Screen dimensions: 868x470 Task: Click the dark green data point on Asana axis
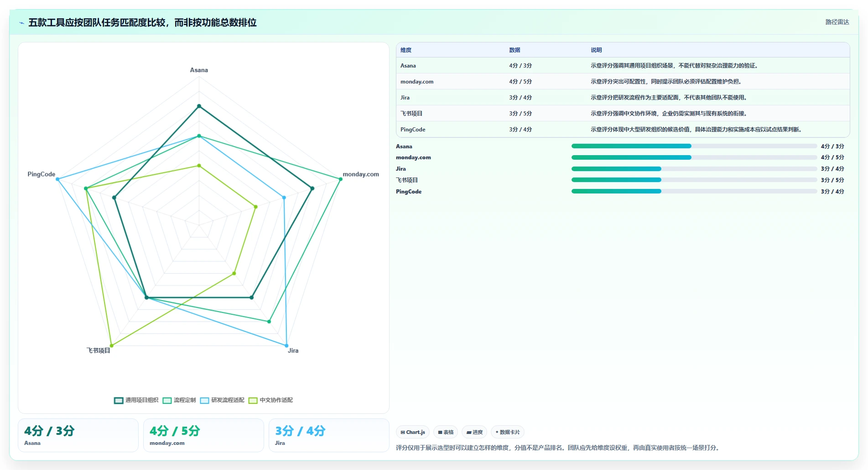pyautogui.click(x=199, y=106)
